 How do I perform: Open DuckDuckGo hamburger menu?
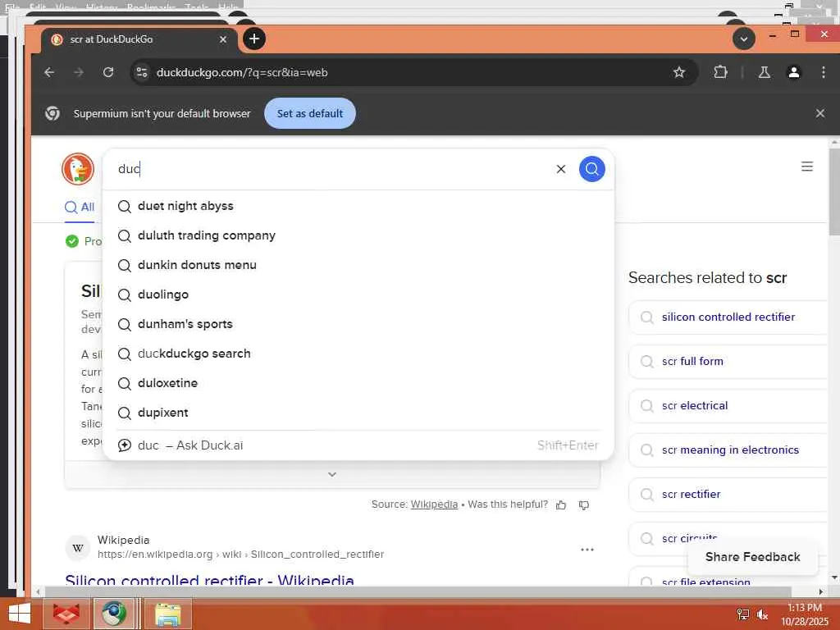tap(807, 167)
